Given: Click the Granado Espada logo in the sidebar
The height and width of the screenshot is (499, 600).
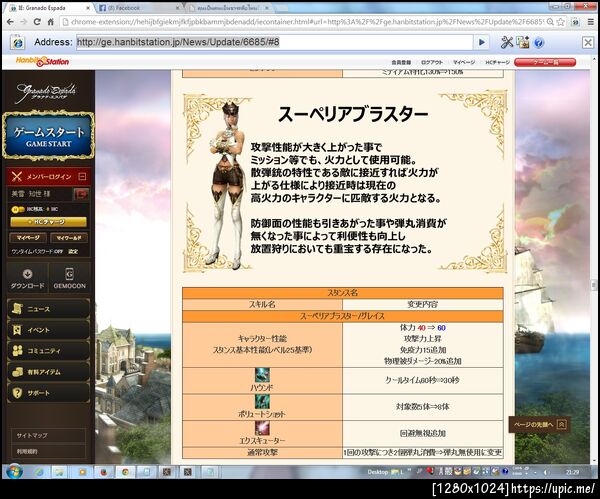Looking at the screenshot, I should pos(46,92).
